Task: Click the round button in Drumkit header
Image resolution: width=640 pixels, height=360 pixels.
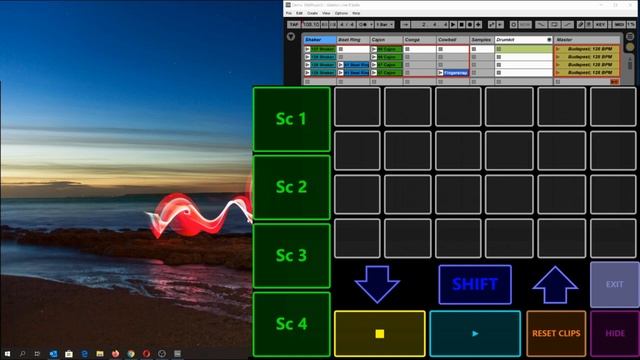Action: [x=549, y=40]
